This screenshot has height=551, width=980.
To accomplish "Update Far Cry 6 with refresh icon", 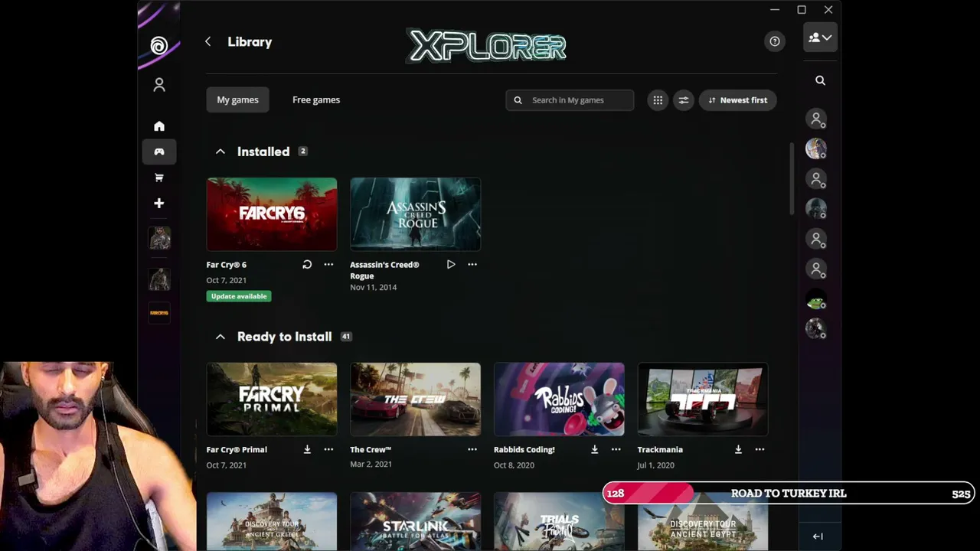I will click(x=307, y=265).
